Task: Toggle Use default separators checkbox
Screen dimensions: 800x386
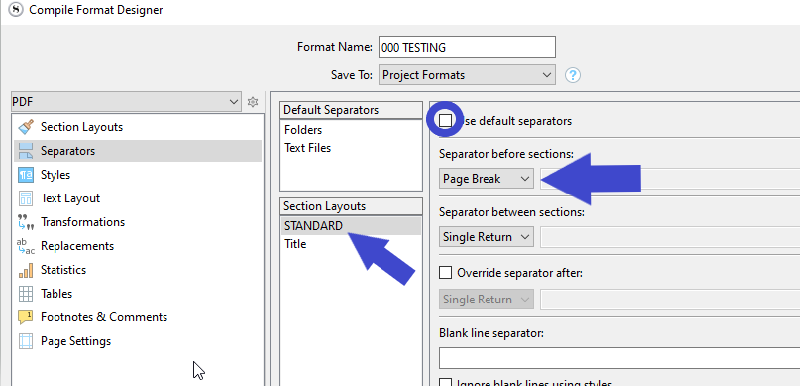Action: click(445, 121)
